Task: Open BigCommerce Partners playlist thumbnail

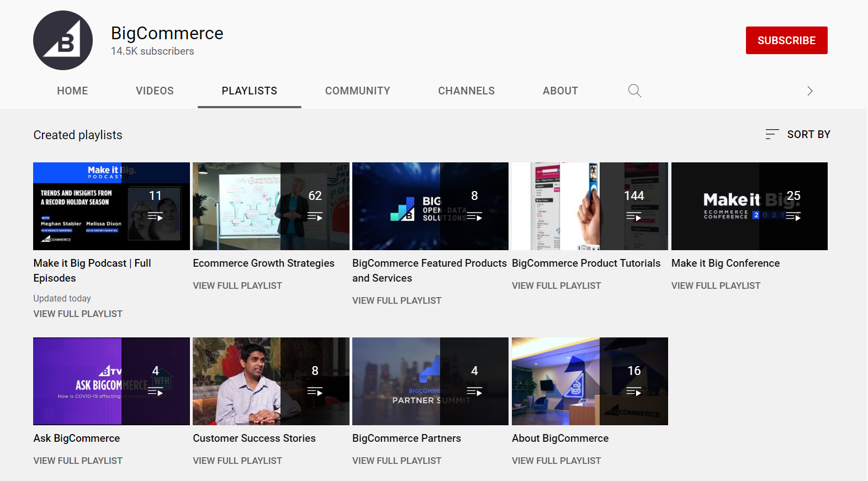Action: [x=430, y=381]
